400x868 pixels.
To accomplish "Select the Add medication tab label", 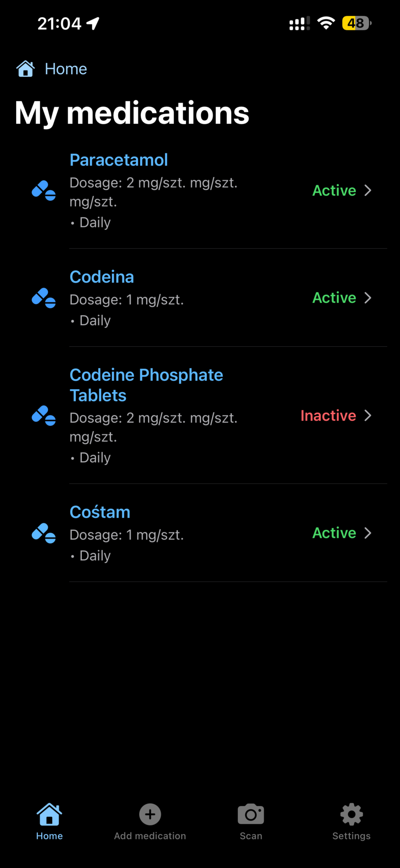I will (x=150, y=836).
